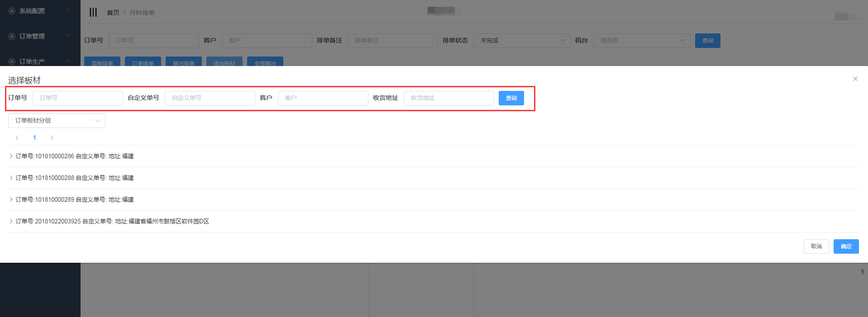Click the blue 查询 button in dialog

point(511,98)
